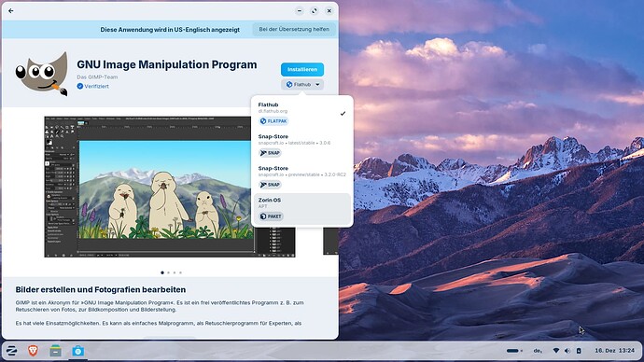Viewport: 644px width, 362px height.
Task: Jump to the third screenshot dot
Action: [175, 272]
